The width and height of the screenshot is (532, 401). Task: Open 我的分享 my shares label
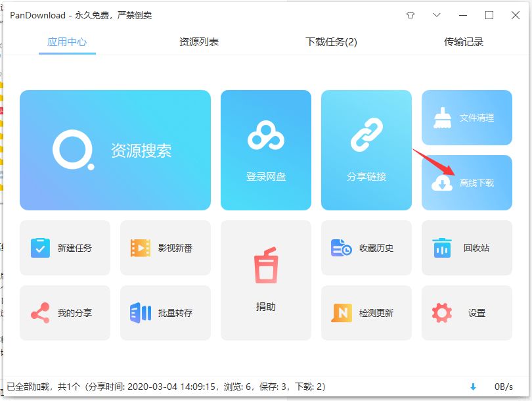click(x=75, y=313)
